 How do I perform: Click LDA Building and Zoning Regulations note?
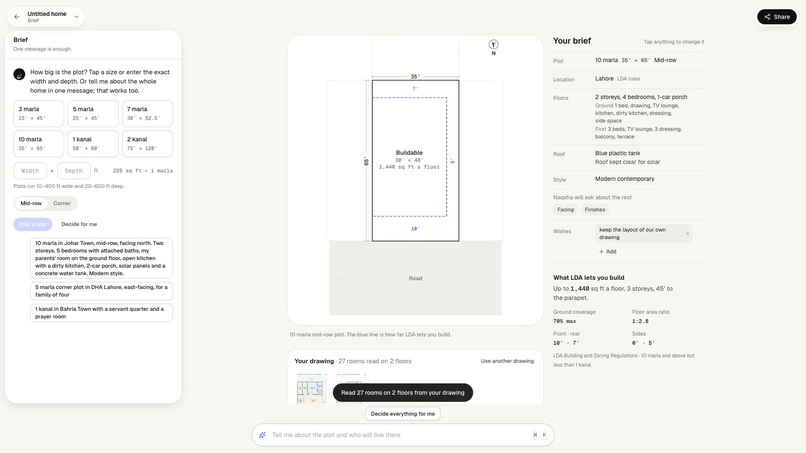pos(624,360)
